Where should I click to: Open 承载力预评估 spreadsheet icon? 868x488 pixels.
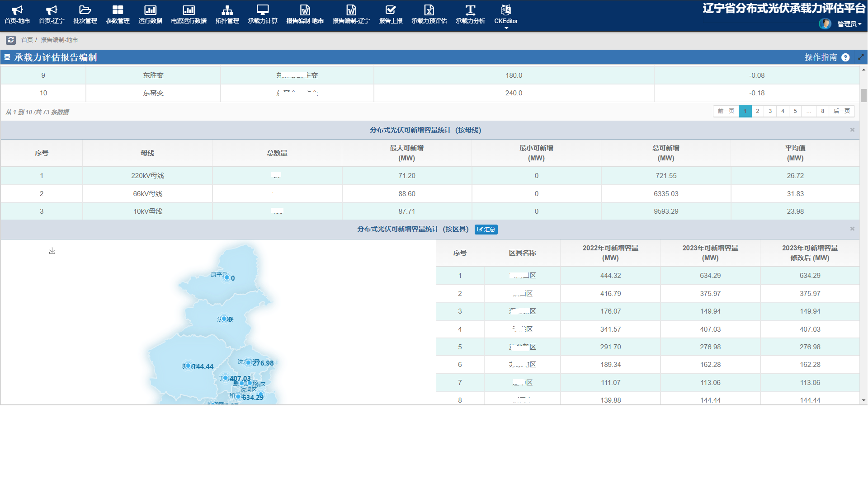[x=429, y=10]
